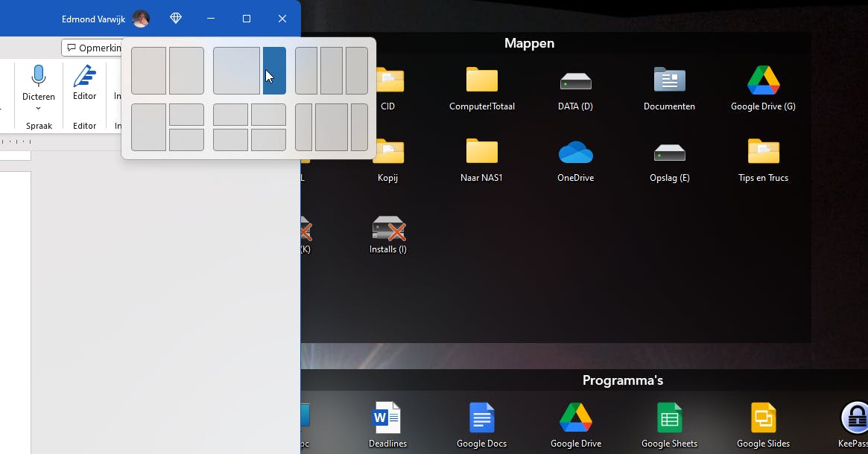The width and height of the screenshot is (868, 454).
Task: Close the Word window
Action: coord(282,19)
